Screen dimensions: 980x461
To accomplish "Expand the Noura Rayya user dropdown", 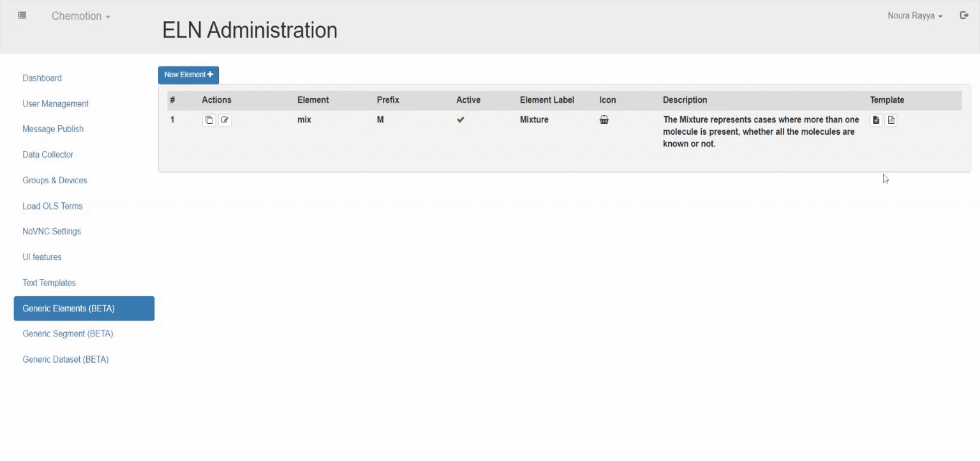I will point(915,16).
